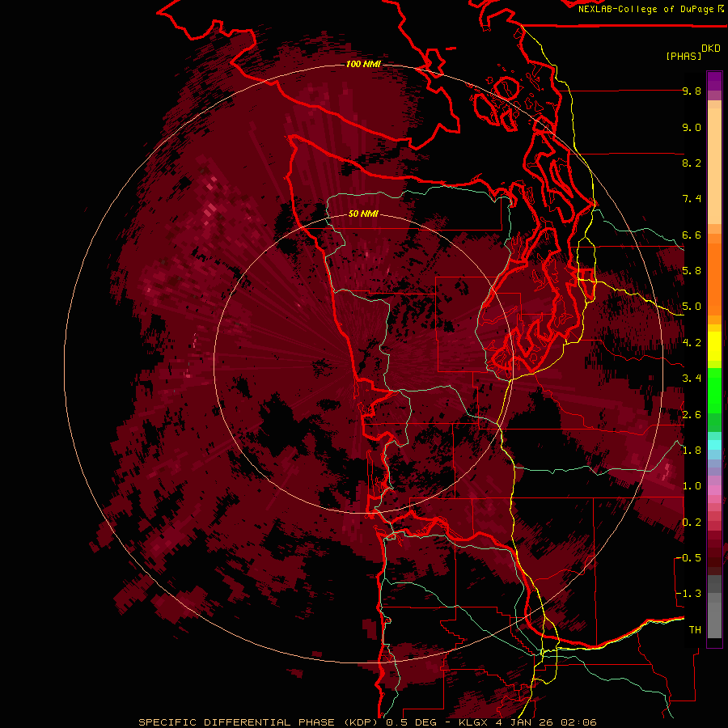Click the 8.2 value on the color scale
728x728 pixels.
point(692,163)
